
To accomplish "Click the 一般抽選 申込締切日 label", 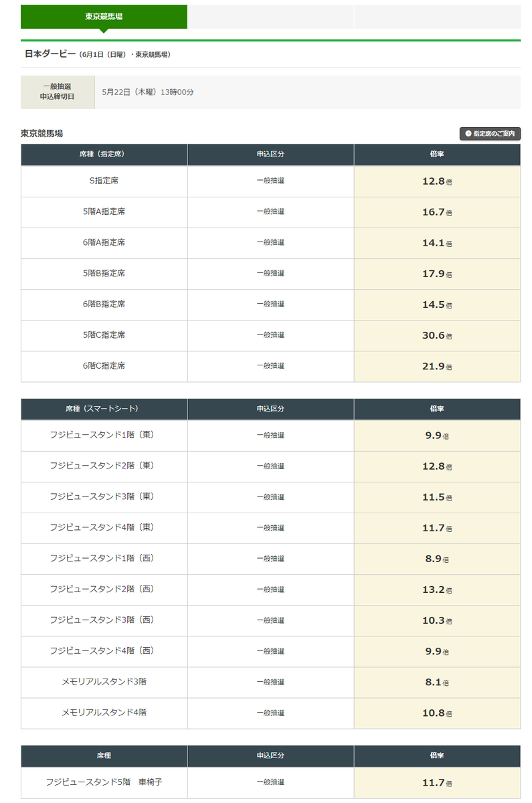I will click(58, 92).
